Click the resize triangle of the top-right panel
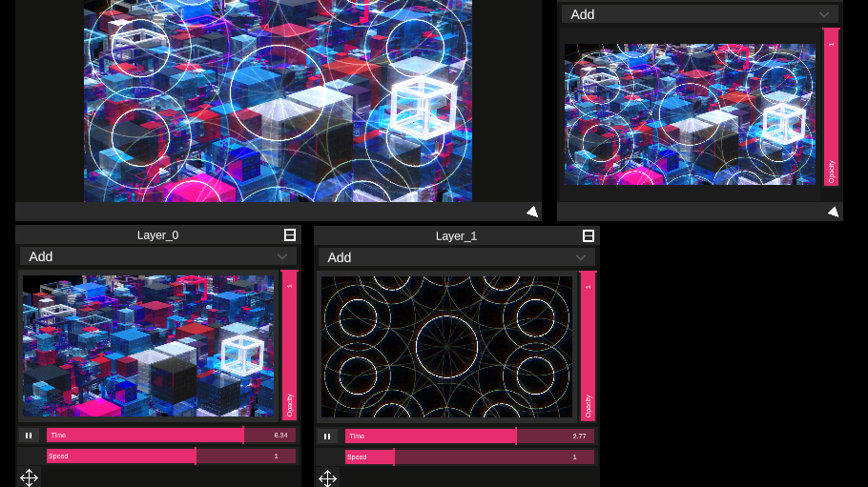The height and width of the screenshot is (487, 868). [833, 212]
